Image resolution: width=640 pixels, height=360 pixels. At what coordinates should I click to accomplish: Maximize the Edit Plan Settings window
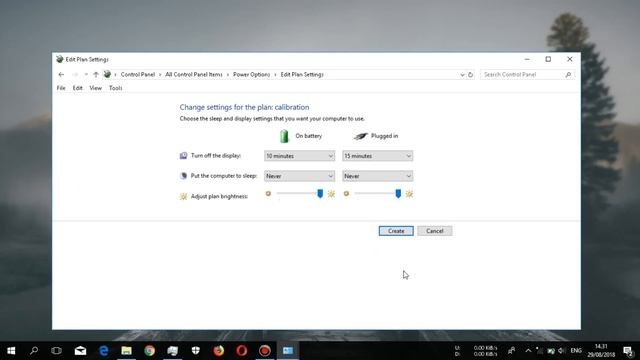(548, 59)
